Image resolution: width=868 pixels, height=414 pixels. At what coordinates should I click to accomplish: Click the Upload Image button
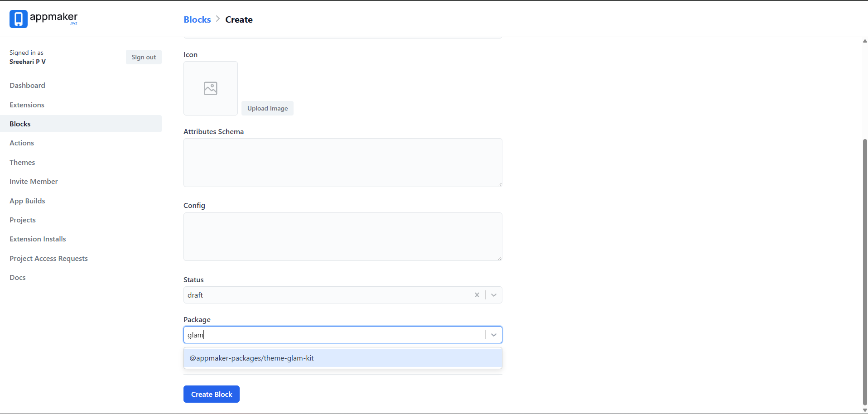click(x=267, y=108)
